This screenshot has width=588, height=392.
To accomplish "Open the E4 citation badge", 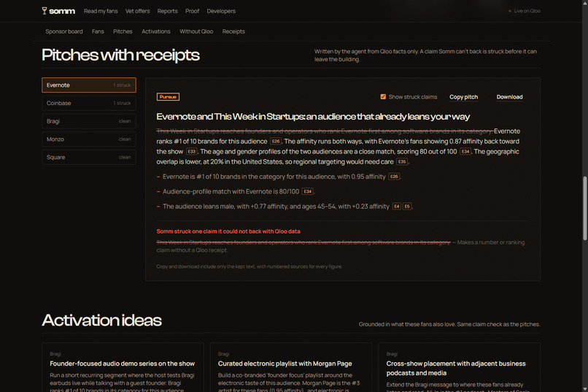I will click(x=396, y=207).
